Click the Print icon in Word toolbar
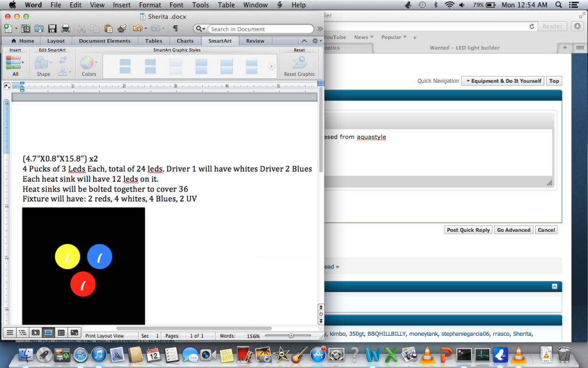The height and width of the screenshot is (368, 588). click(x=65, y=28)
